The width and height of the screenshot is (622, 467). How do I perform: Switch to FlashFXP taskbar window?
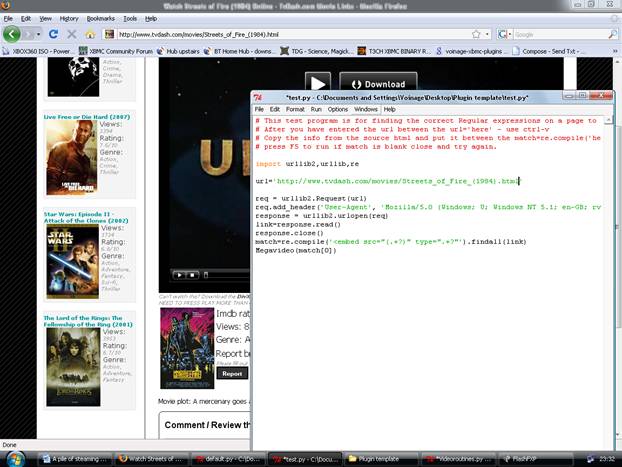[536, 459]
